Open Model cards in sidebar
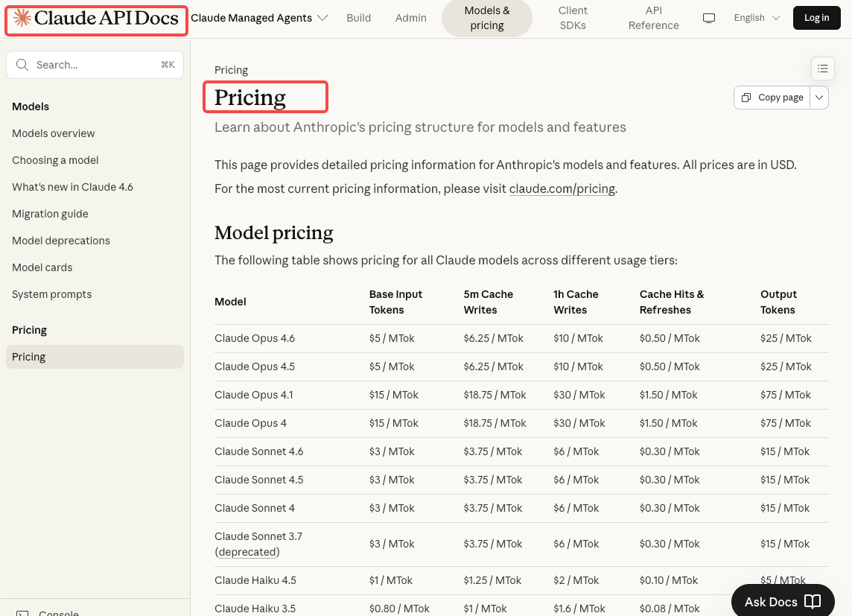The height and width of the screenshot is (616, 852). tap(42, 267)
